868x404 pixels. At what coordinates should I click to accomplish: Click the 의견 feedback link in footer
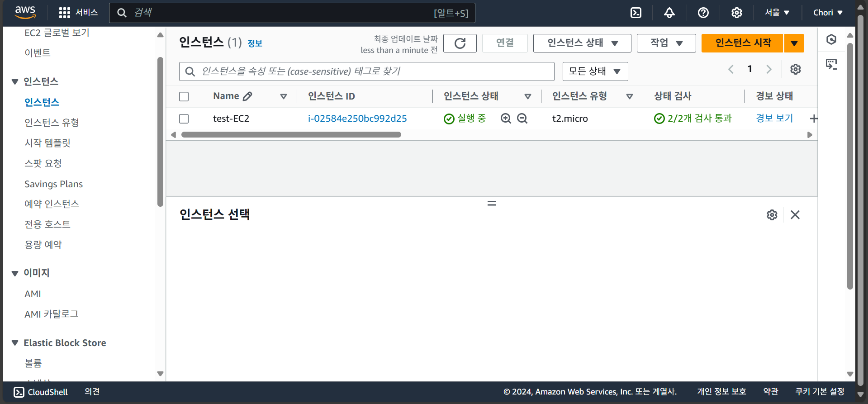tap(92, 392)
